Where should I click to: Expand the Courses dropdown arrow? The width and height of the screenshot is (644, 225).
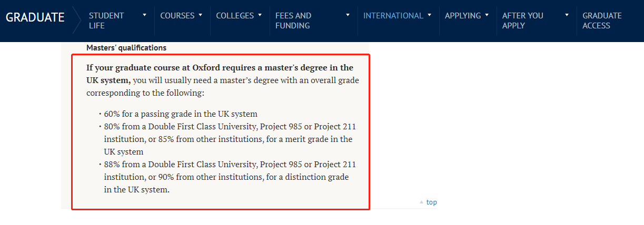point(200,15)
